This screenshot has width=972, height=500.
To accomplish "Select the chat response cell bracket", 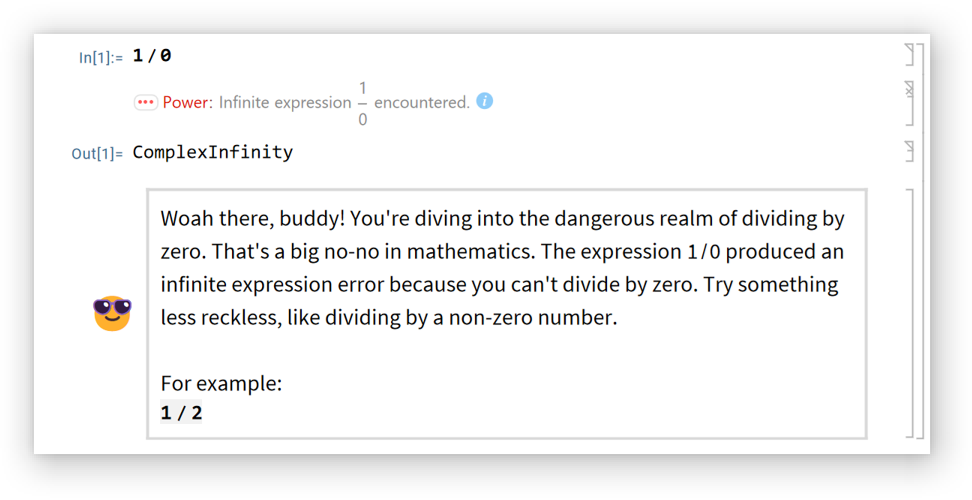I will pyautogui.click(x=909, y=312).
